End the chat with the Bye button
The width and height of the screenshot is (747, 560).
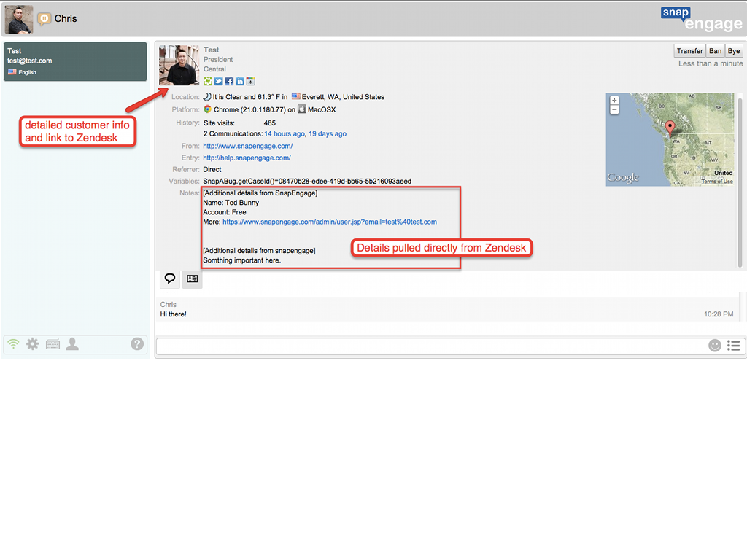pos(734,51)
